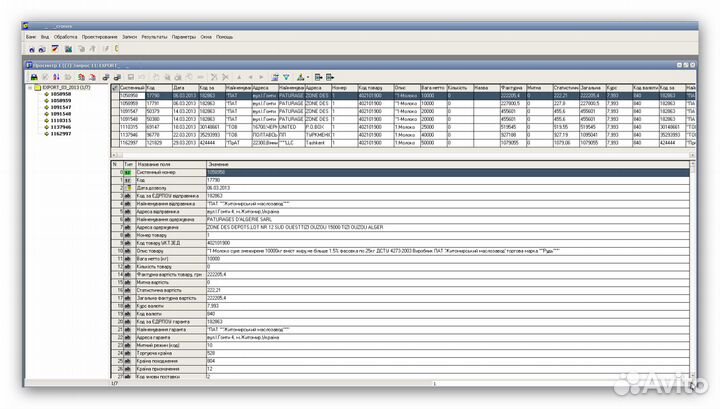
Task: Click weight cell 50000 in the table
Action: pos(433,143)
